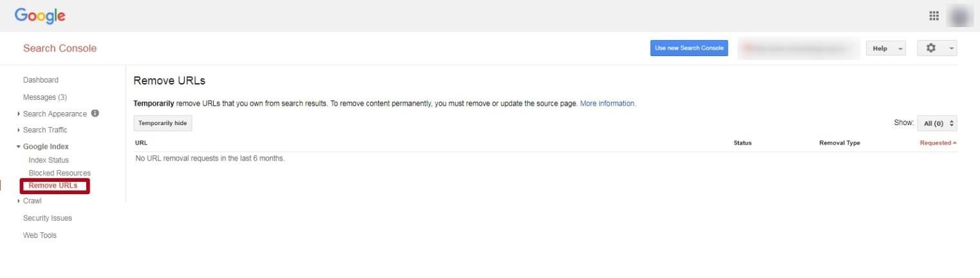Click the Remove URLs page heading

(169, 81)
